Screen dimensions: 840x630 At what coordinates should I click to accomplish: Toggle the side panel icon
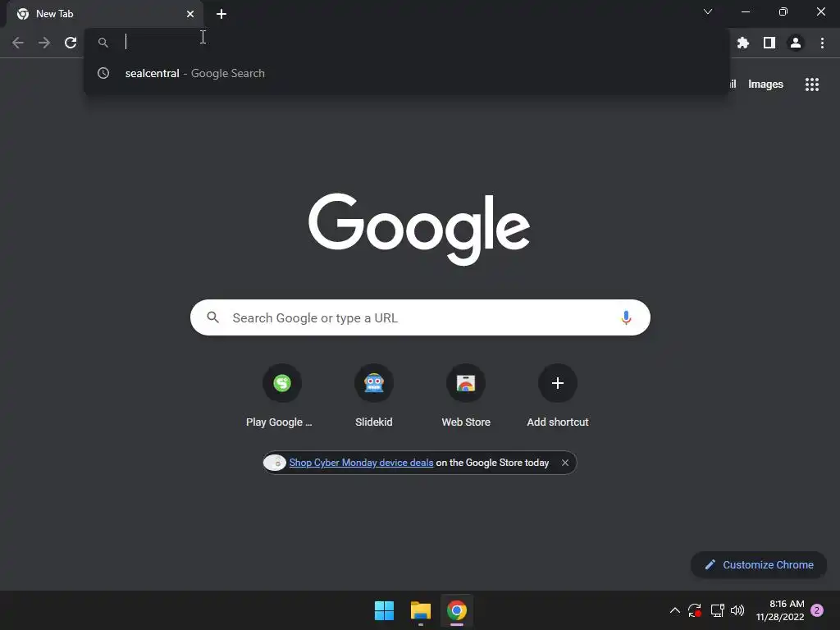769,43
